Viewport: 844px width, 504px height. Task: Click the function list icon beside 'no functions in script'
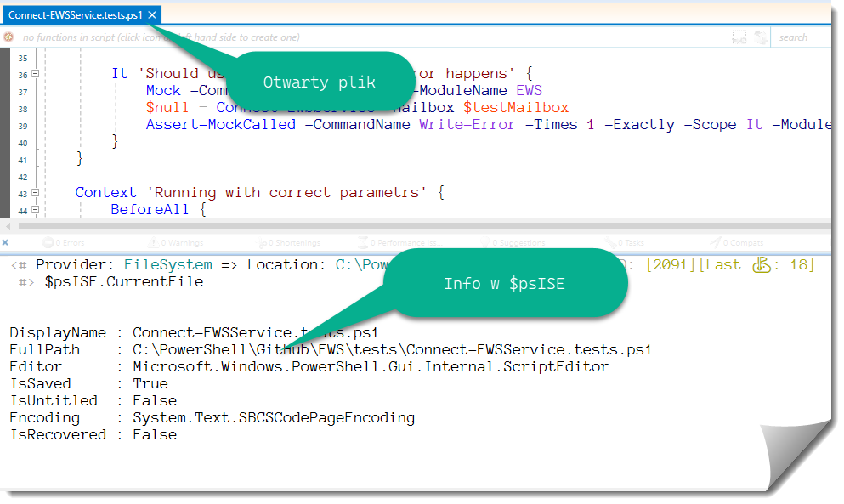[9, 37]
